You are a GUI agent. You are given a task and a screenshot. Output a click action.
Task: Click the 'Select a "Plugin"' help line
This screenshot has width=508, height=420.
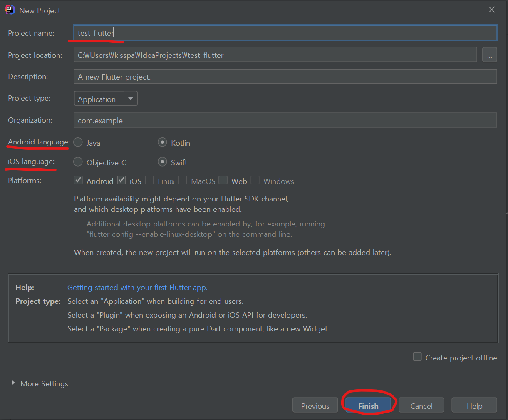click(187, 315)
